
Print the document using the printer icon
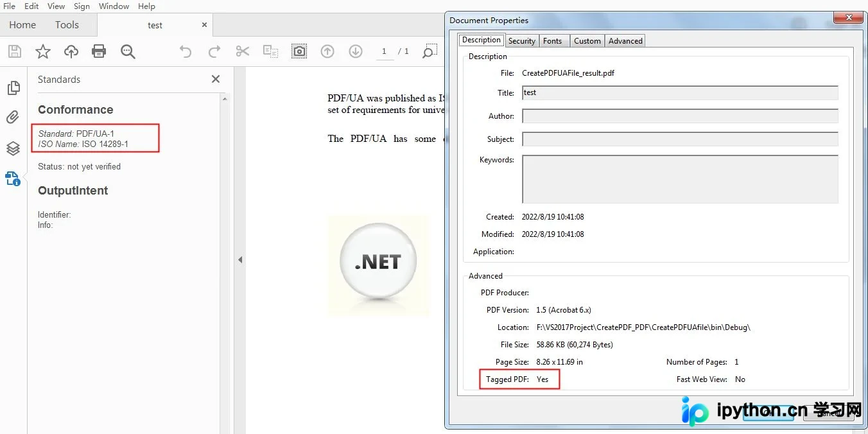point(99,51)
